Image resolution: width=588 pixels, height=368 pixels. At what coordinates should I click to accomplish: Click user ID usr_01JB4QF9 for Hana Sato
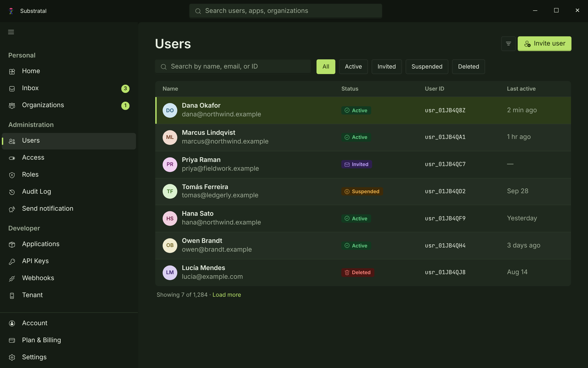[x=445, y=218]
